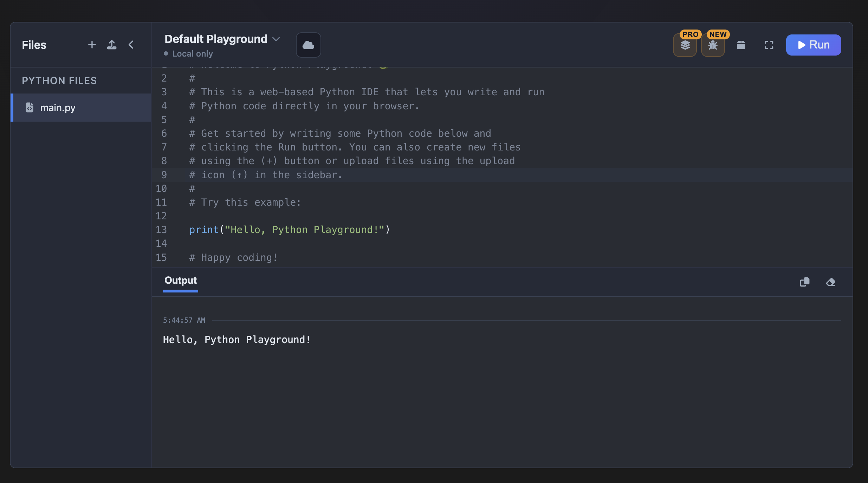Viewport: 868px width, 483px height.
Task: Upload a file using the upload icon
Action: pos(112,45)
